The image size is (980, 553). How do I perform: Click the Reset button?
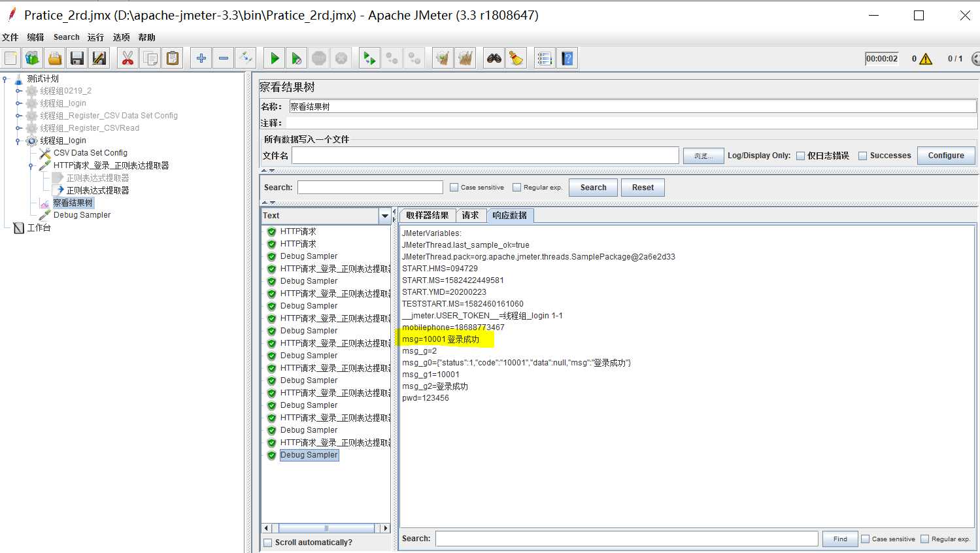coord(643,188)
